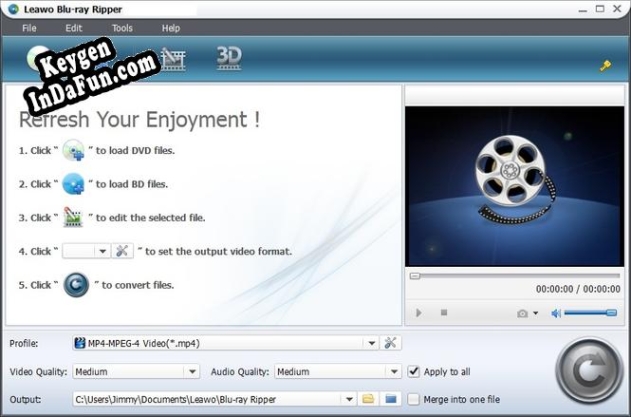Click the 00:00:00 / 00:00:00 time display
The image size is (631, 417).
(578, 289)
